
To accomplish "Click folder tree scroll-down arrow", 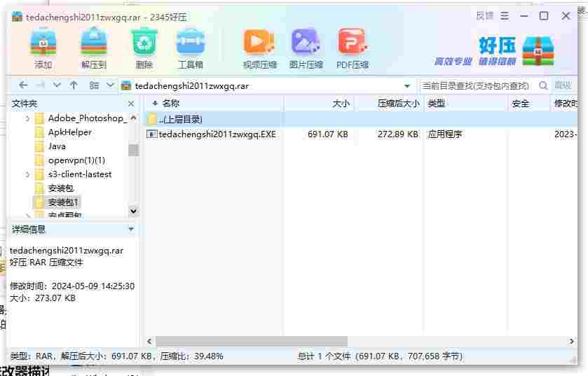I will pyautogui.click(x=133, y=211).
